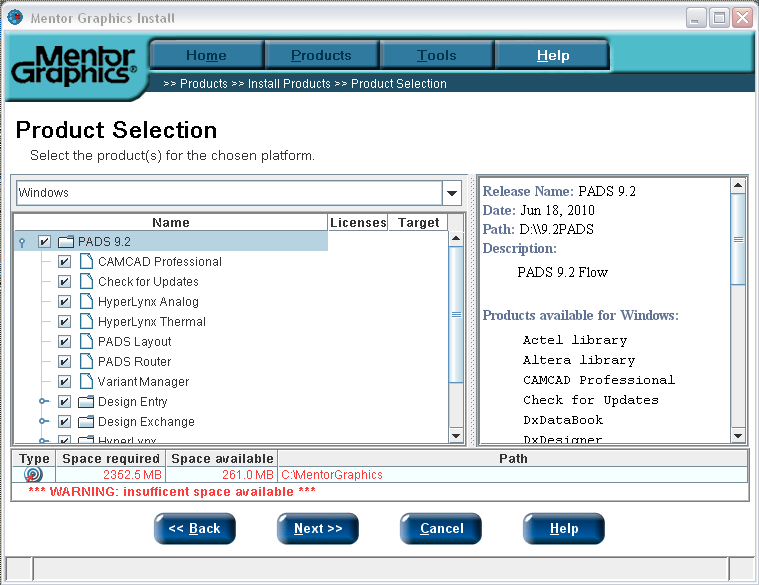Toggle HyperLynx Thermal checkbox
Screen dimensions: 759x585
(x=64, y=322)
